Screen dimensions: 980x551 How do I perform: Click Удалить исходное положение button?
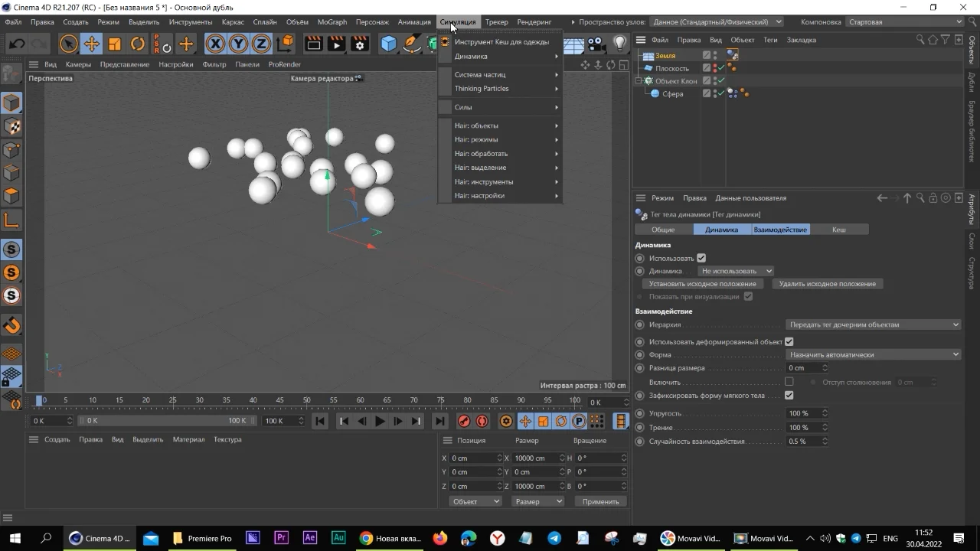pyautogui.click(x=827, y=283)
